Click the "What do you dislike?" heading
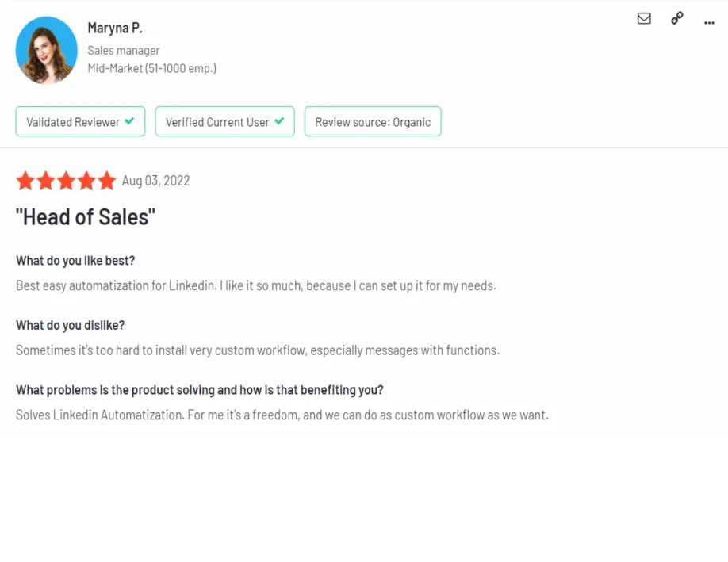The height and width of the screenshot is (562, 728). pyautogui.click(x=71, y=325)
